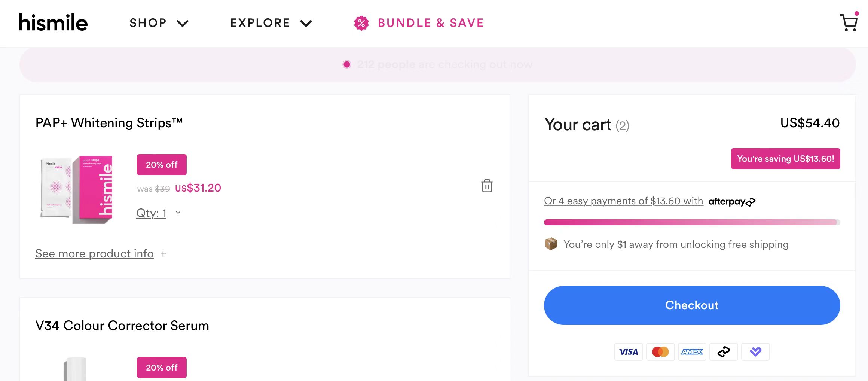Click the Afterpay payment method badge
The image size is (868, 381).
click(x=724, y=352)
